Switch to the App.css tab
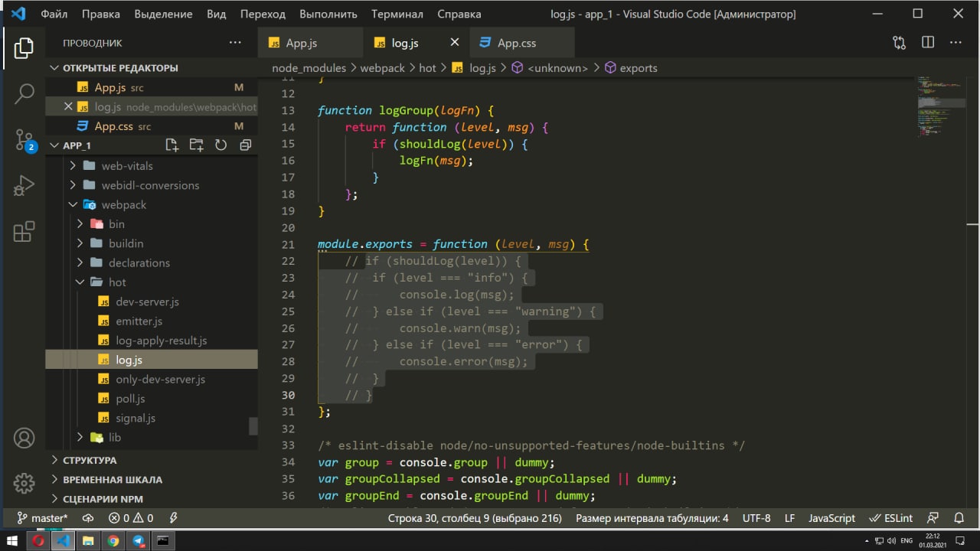Viewport: 980px width, 551px height. coord(516,43)
